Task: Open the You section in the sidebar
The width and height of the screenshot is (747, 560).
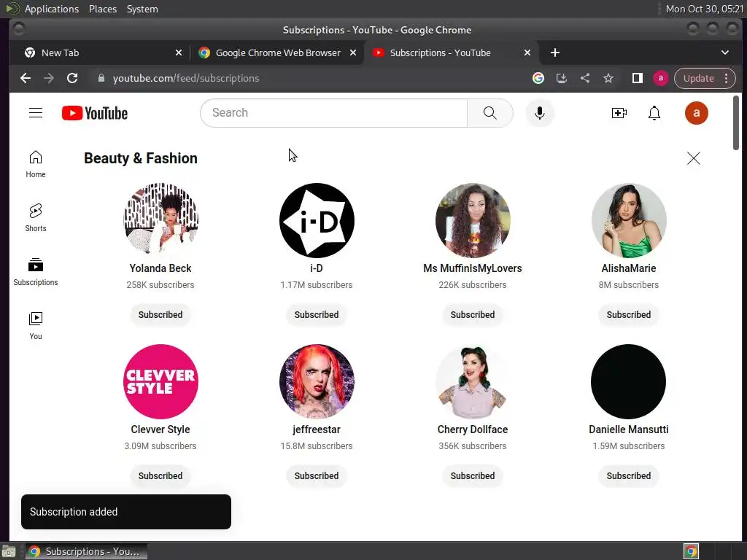Action: coord(36,326)
